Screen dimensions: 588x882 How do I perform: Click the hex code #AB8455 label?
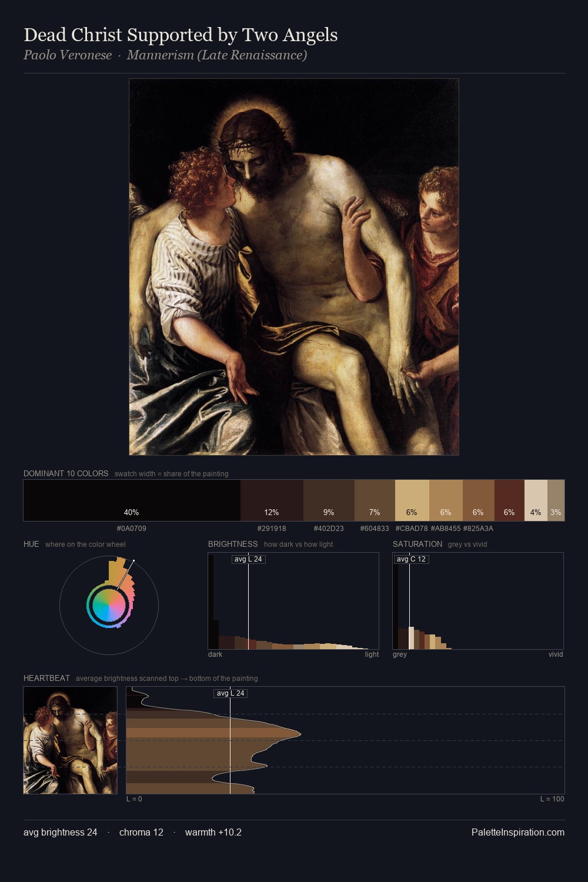(x=446, y=529)
